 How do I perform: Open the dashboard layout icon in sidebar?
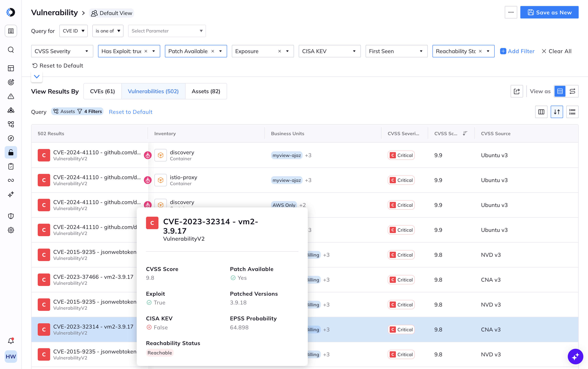(11, 68)
